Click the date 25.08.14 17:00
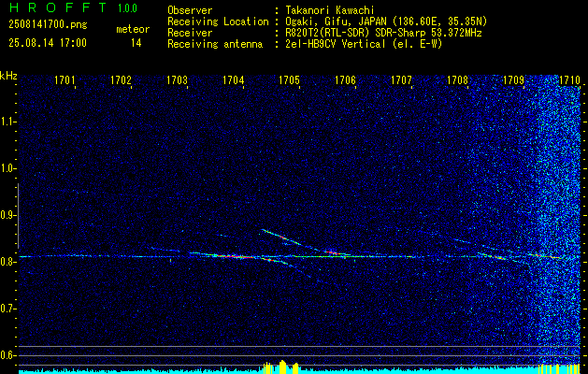588x374 pixels. click(x=48, y=43)
